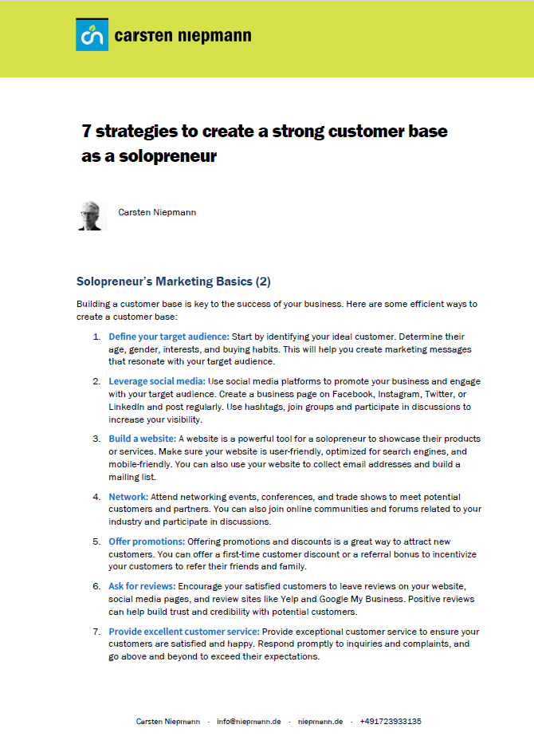Open the niepmann.de website link in footer
Screen dimensions: 534x756
[x=320, y=721]
